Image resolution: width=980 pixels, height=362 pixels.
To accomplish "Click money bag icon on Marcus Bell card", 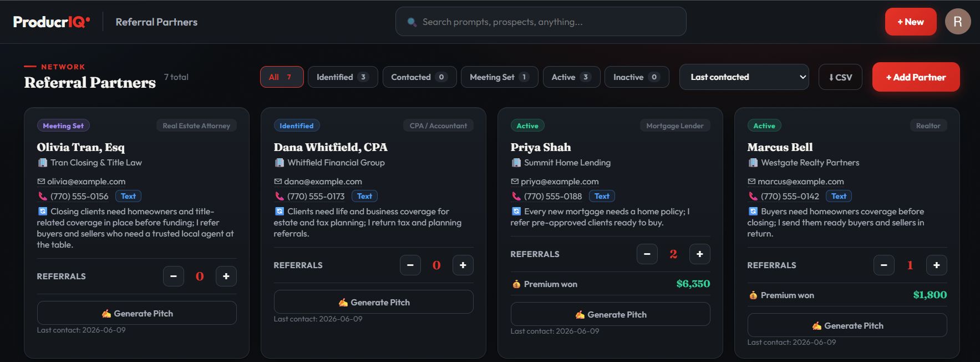I will click(753, 295).
